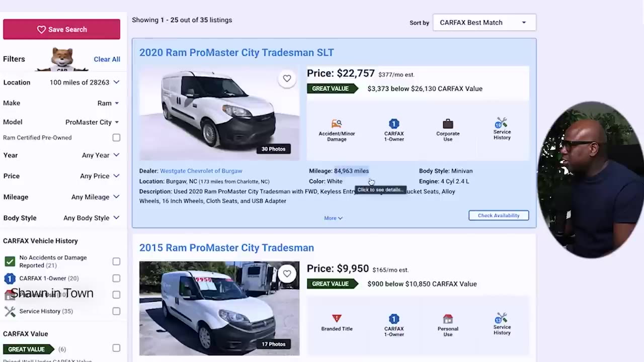
Task: Open the Sort by CARFAX Best Match dropdown
Action: (484, 22)
